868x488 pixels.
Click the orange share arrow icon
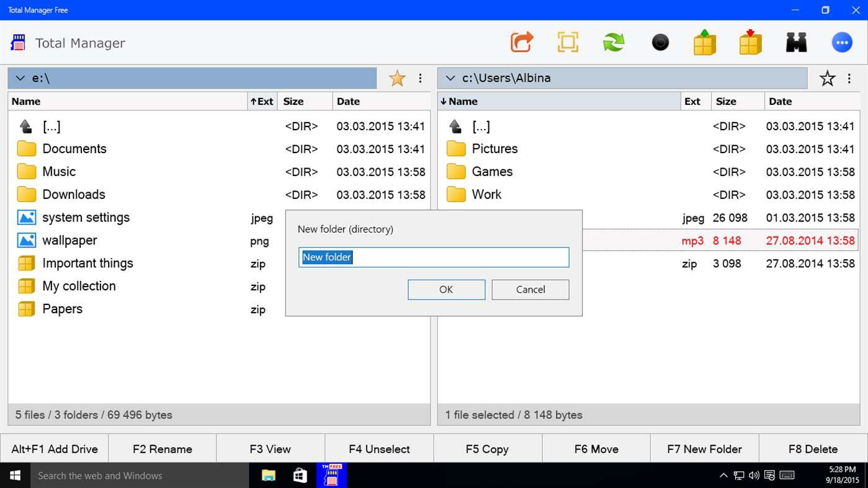[522, 42]
